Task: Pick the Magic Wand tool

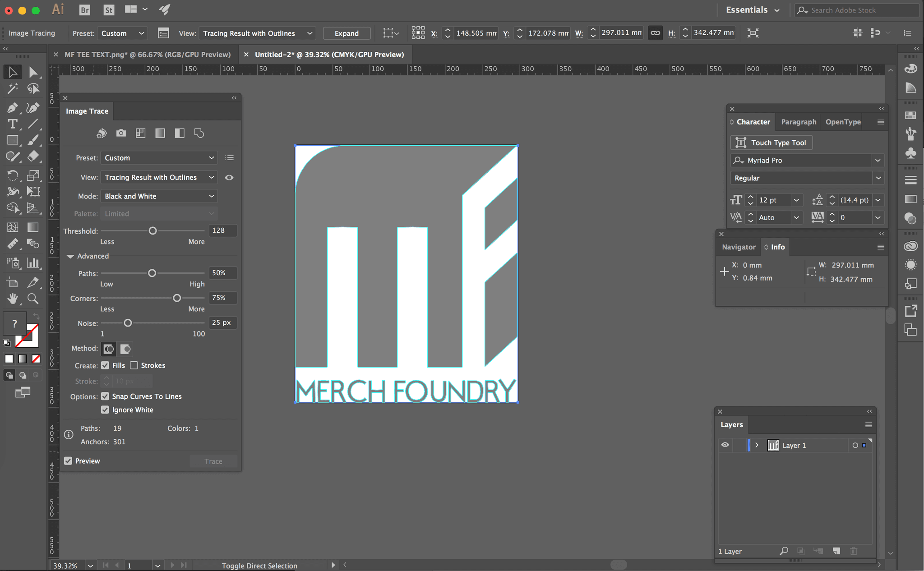Action: (x=12, y=88)
